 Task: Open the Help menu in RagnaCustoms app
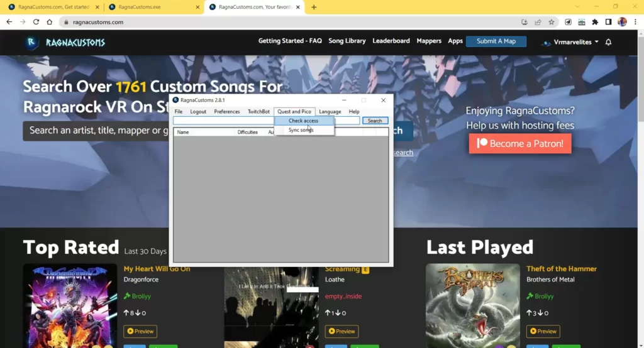(x=354, y=112)
